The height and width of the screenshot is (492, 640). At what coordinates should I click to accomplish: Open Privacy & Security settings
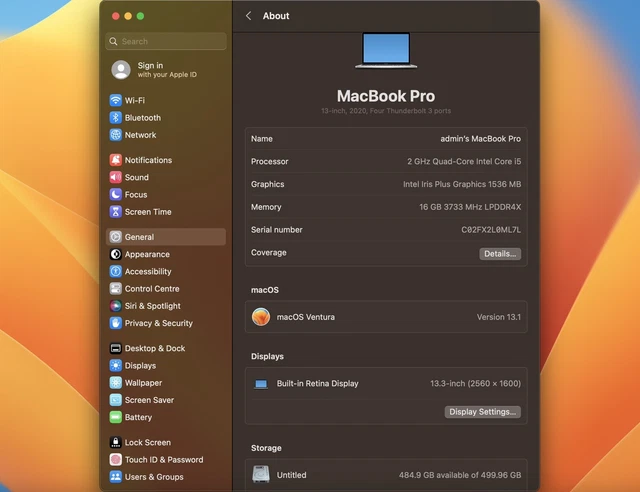[x=158, y=324]
